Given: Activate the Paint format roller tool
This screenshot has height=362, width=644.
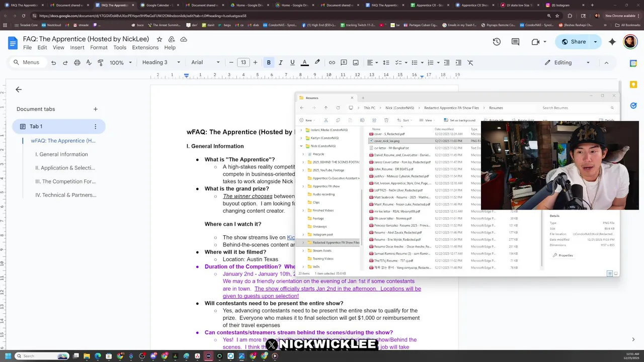Looking at the screenshot, I should coord(101,62).
